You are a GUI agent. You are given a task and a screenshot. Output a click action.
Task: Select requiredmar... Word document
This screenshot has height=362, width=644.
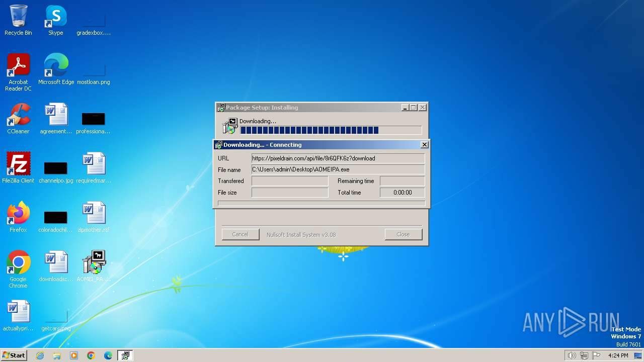94,168
